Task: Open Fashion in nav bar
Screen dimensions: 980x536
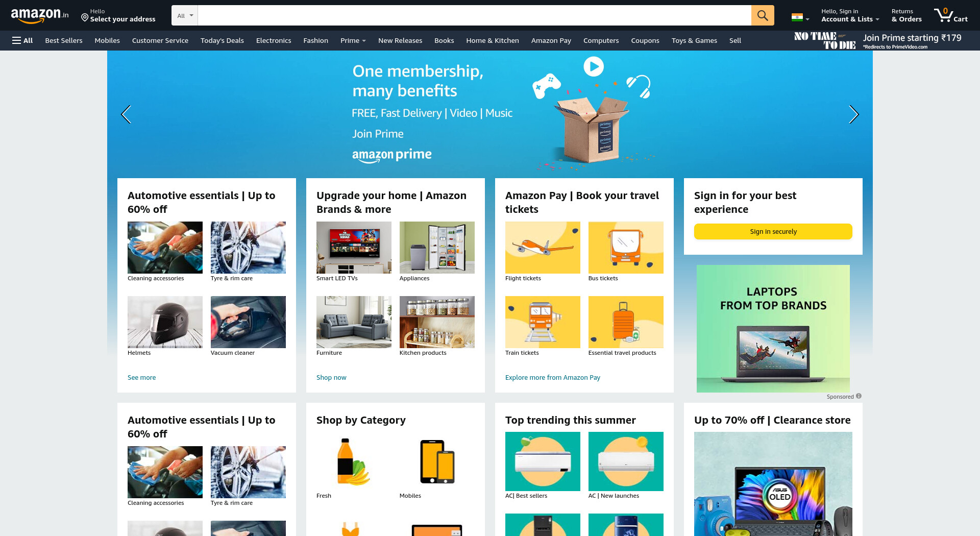Action: coord(316,40)
